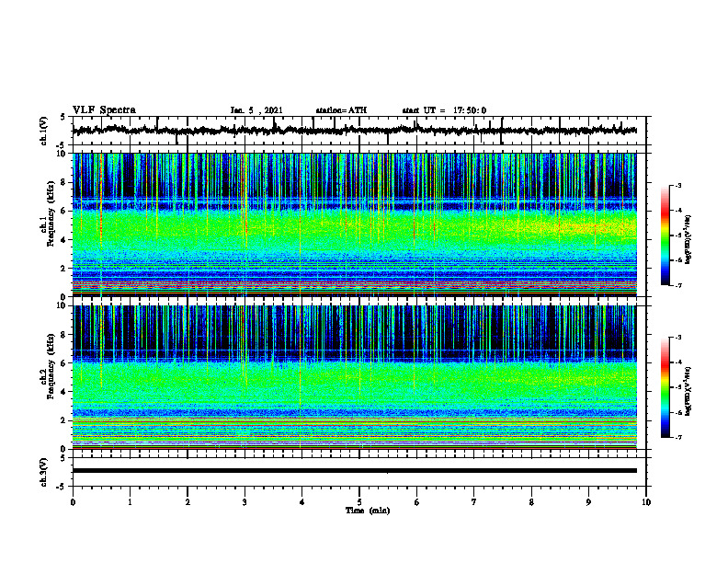Click the "-7" label on ch.1 color bar
This screenshot has width=728, height=563.
[x=678, y=285]
